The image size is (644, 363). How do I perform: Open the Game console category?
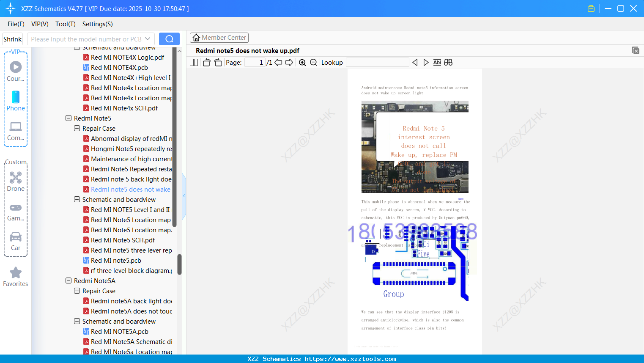[x=16, y=212]
